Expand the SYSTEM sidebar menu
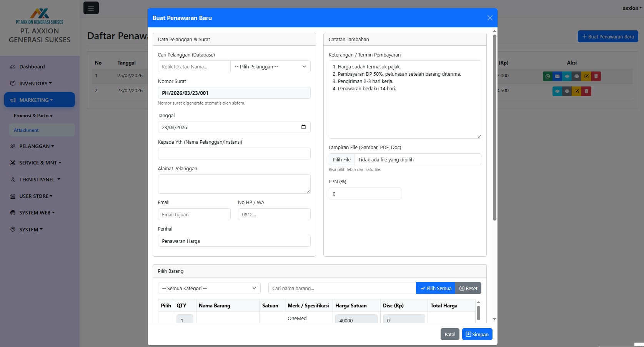Viewport: 644px width, 347px height. click(40, 229)
